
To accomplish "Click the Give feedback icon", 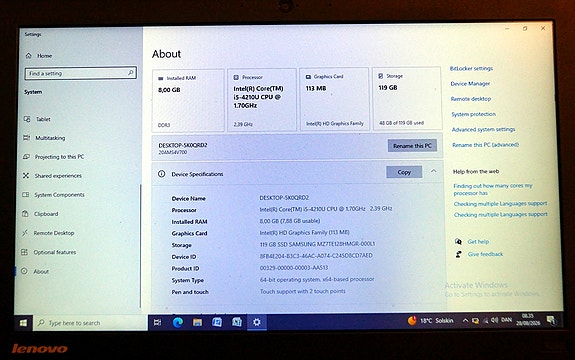I will tap(458, 254).
